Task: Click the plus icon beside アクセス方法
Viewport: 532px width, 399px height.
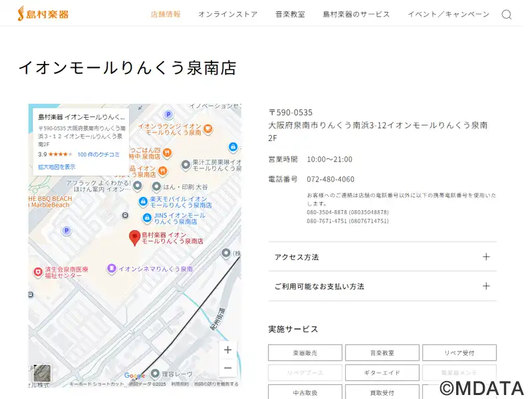Action: pyautogui.click(x=486, y=257)
